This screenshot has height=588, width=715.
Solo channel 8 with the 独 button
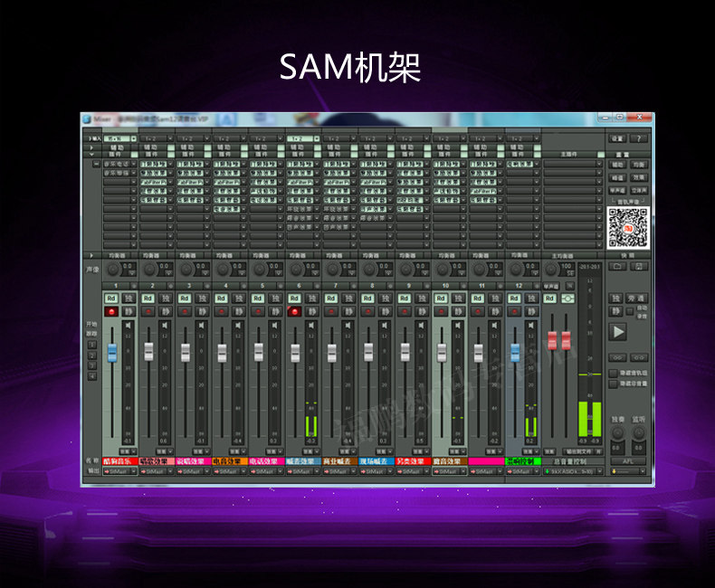coord(385,299)
